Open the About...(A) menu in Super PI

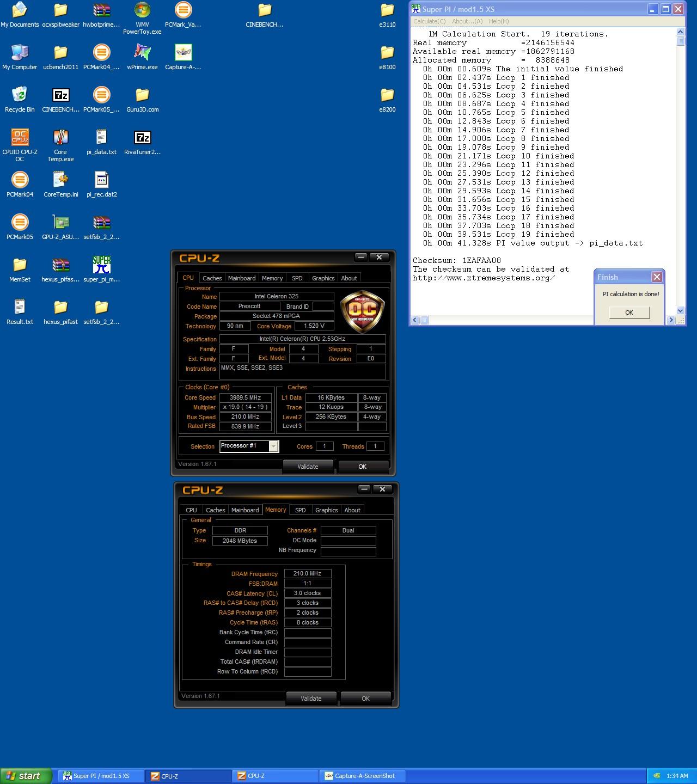pos(467,21)
